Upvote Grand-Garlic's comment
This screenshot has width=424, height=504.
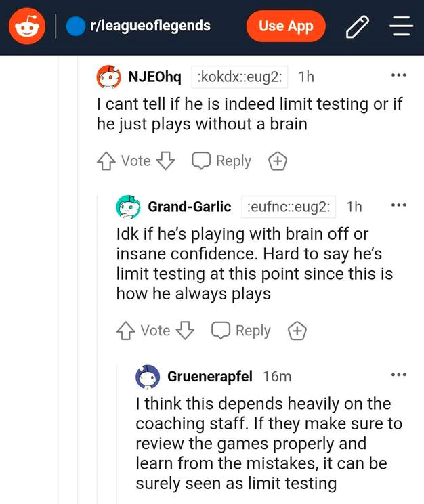(x=125, y=331)
